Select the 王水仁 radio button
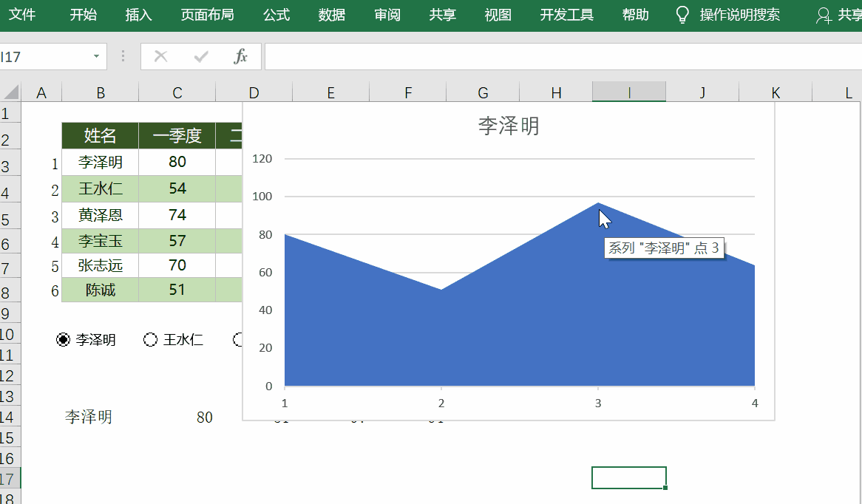This screenshot has width=862, height=504. pyautogui.click(x=150, y=340)
